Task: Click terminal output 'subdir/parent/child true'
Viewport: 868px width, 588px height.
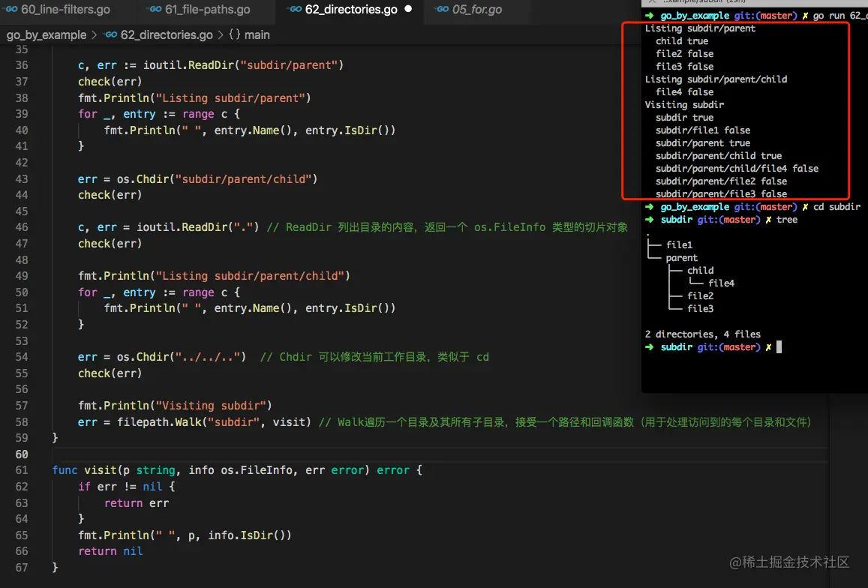Action: [x=719, y=155]
